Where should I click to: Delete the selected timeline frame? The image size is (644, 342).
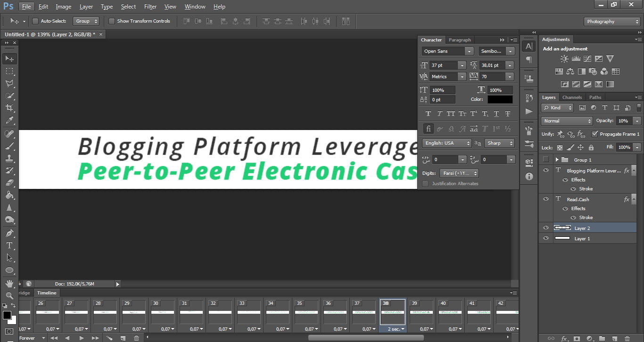(137, 338)
